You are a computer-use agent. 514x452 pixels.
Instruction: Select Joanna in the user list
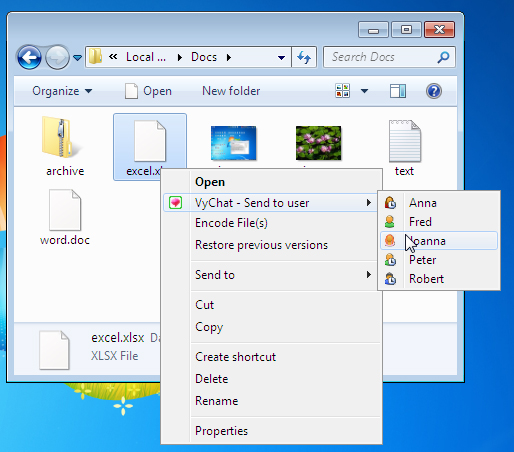click(439, 241)
